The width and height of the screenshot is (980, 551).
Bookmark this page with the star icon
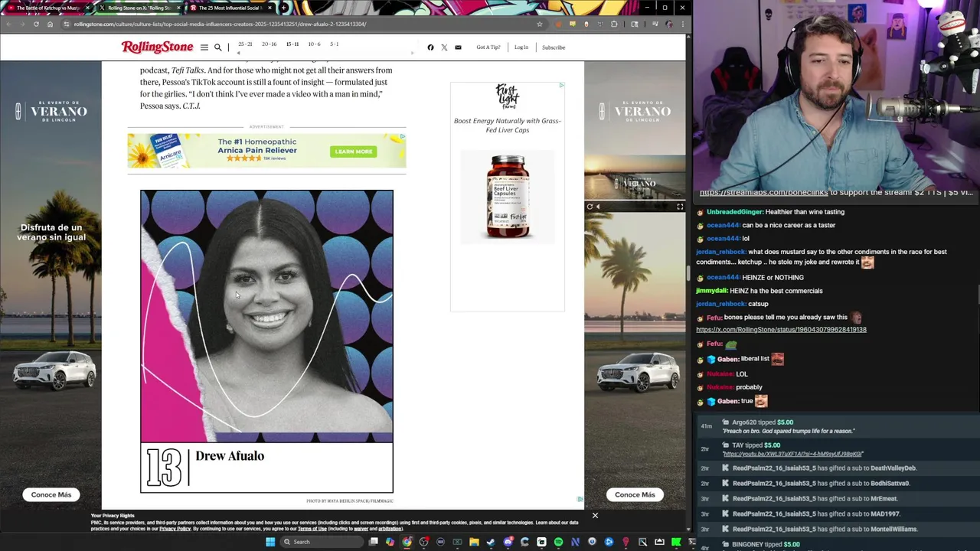coord(540,24)
